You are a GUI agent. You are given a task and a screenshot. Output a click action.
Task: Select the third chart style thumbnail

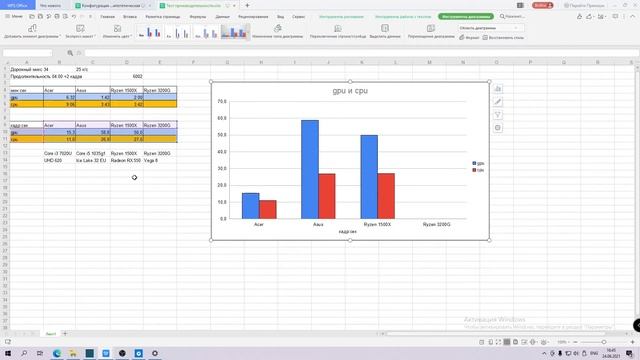coord(207,32)
